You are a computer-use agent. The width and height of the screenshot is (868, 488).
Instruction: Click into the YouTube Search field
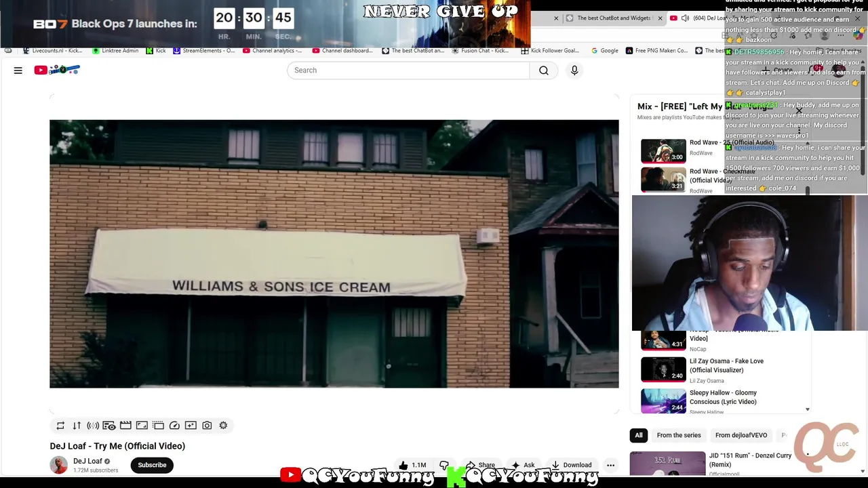(x=408, y=70)
